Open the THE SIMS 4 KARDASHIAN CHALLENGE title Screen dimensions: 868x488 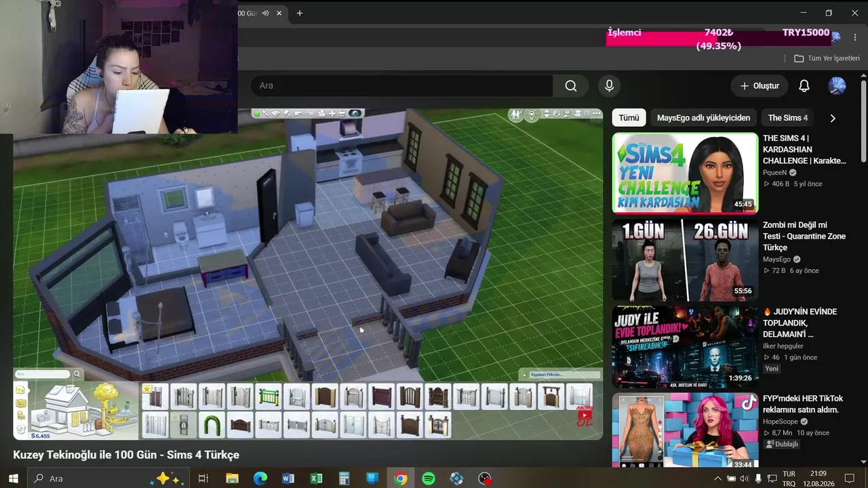[805, 150]
